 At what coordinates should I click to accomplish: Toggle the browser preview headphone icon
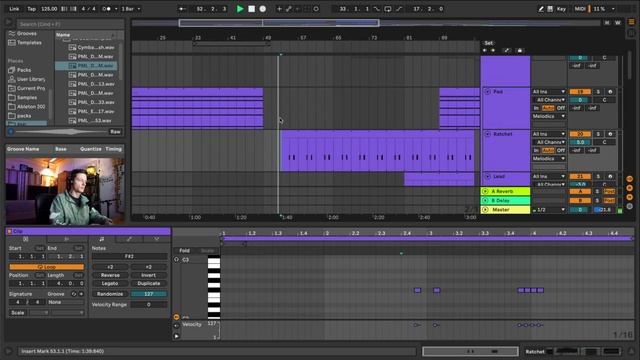point(11,131)
